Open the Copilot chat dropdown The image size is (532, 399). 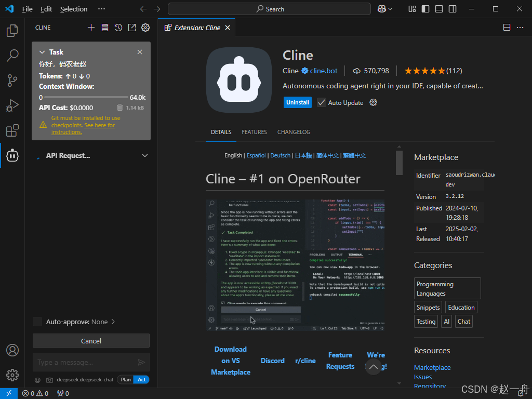(x=385, y=9)
